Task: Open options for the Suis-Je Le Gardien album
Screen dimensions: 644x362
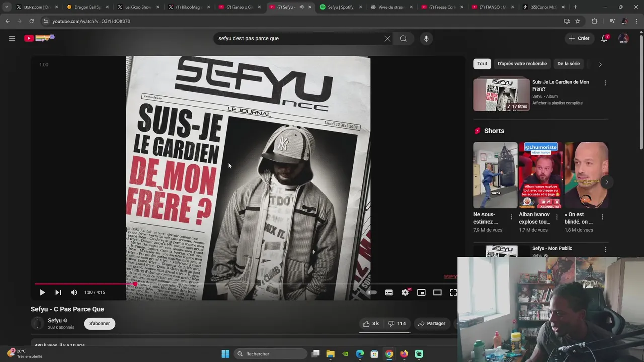Action: pyautogui.click(x=605, y=83)
